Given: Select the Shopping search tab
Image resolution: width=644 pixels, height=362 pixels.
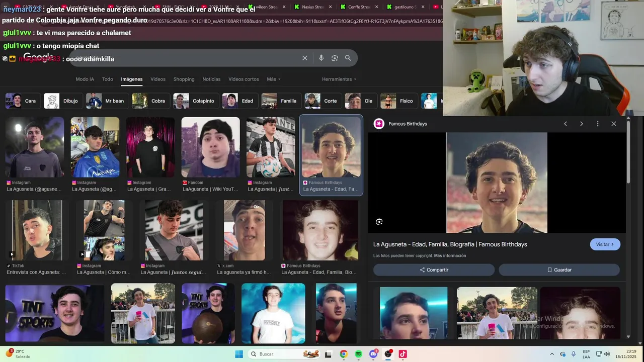Looking at the screenshot, I should (x=184, y=79).
